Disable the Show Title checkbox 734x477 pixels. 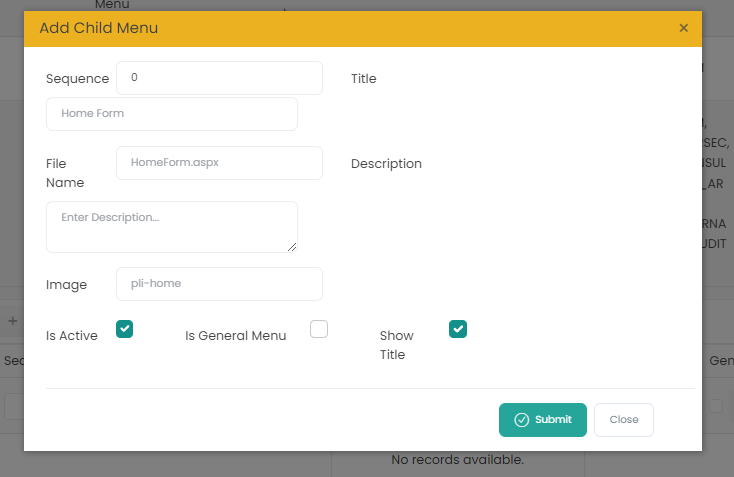[458, 329]
